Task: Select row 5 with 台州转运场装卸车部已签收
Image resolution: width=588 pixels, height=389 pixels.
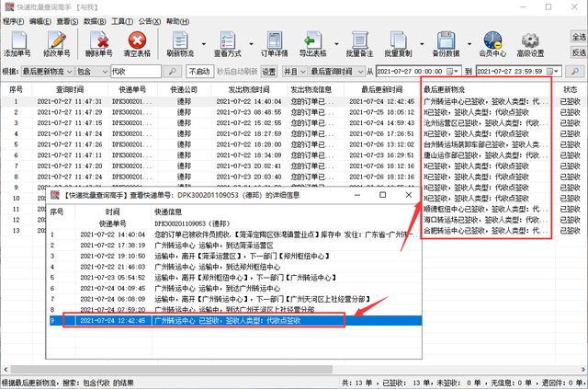Action: (293, 144)
